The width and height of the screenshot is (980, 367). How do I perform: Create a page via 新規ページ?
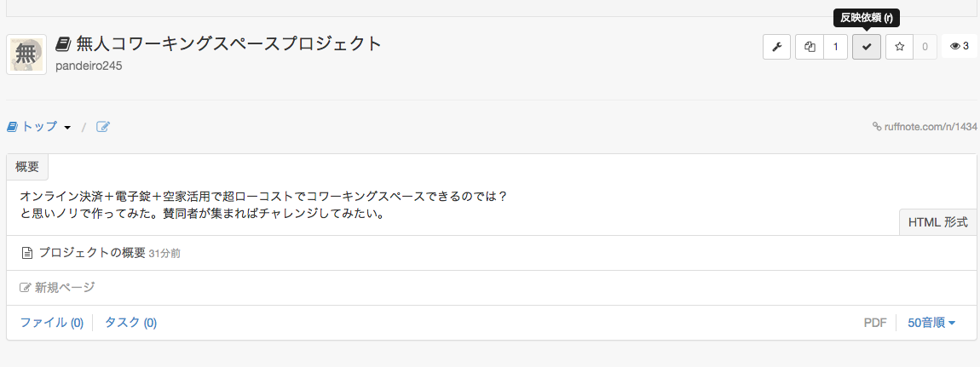[x=64, y=288]
